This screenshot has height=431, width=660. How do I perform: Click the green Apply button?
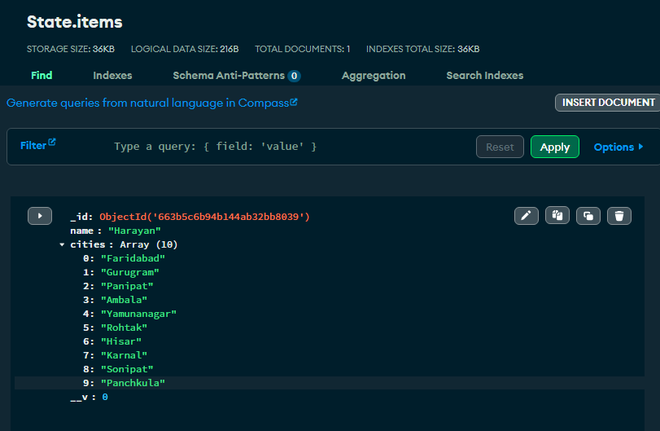coord(554,147)
